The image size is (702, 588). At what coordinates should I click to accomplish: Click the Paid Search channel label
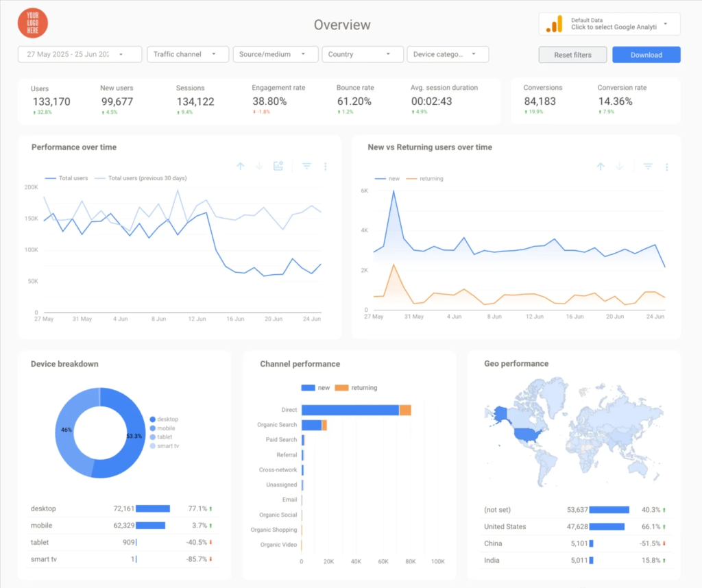point(281,440)
